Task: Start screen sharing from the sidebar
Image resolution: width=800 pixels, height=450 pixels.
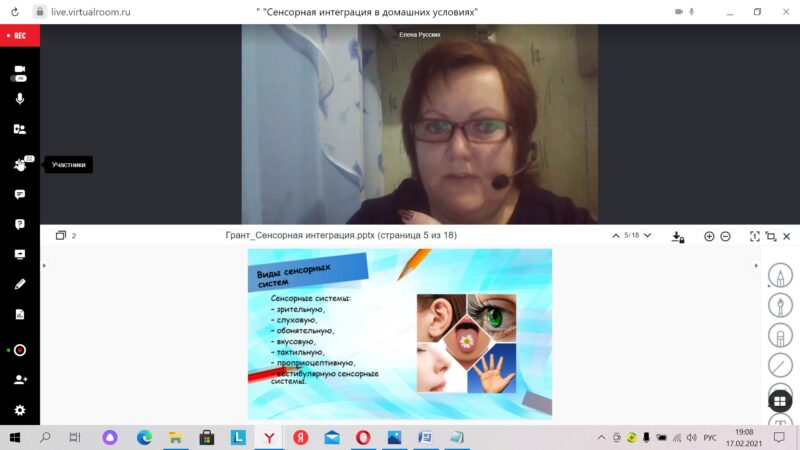Action: coord(19,254)
